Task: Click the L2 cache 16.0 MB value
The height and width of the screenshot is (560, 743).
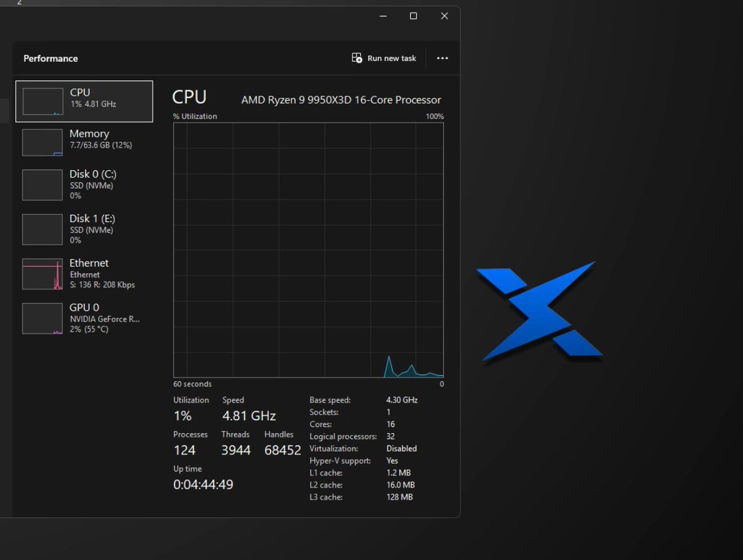Action: click(x=400, y=485)
